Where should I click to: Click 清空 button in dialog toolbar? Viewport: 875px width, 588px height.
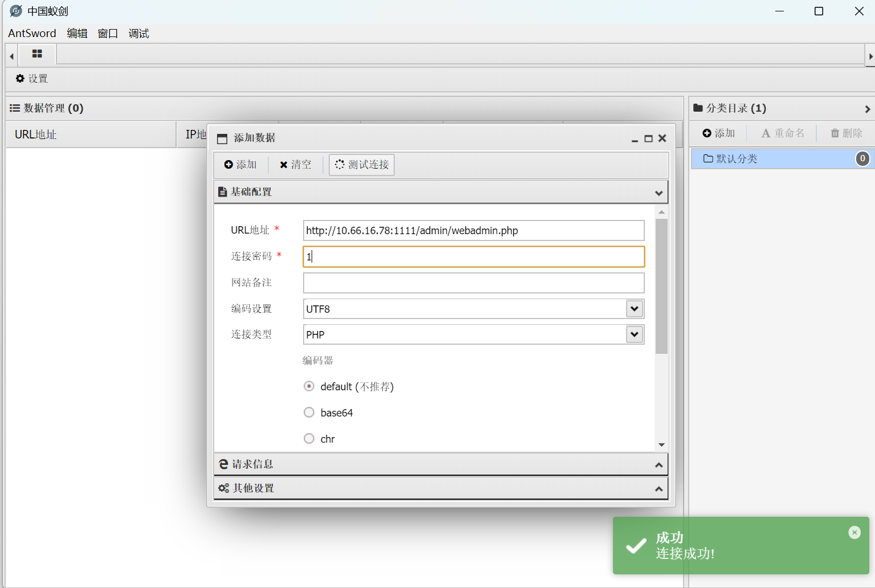[295, 165]
